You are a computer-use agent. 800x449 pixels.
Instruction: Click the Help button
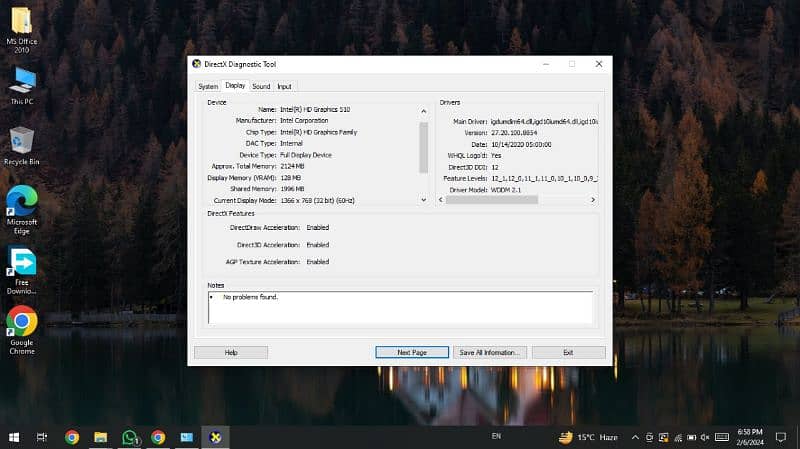230,352
